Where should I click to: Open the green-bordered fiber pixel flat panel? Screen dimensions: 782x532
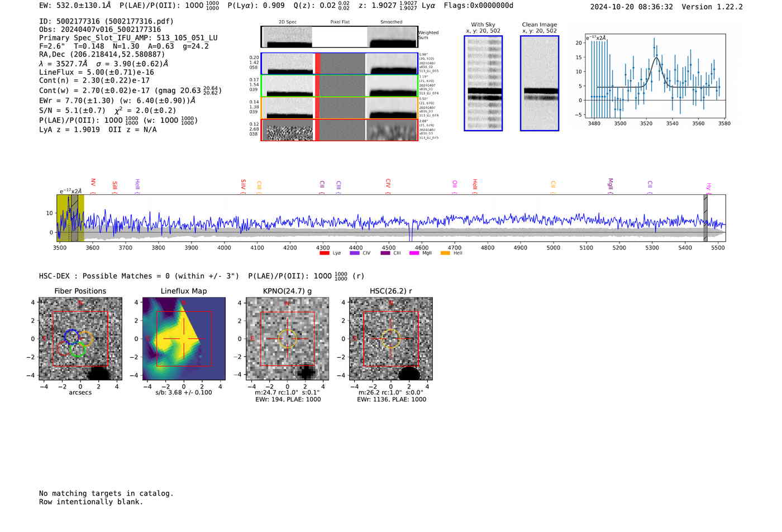pyautogui.click(x=340, y=86)
